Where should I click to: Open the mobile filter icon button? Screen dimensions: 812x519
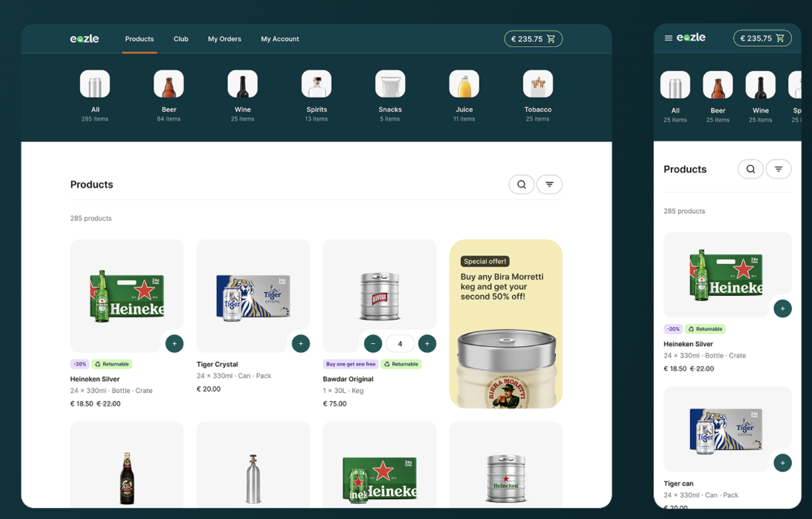click(x=778, y=169)
